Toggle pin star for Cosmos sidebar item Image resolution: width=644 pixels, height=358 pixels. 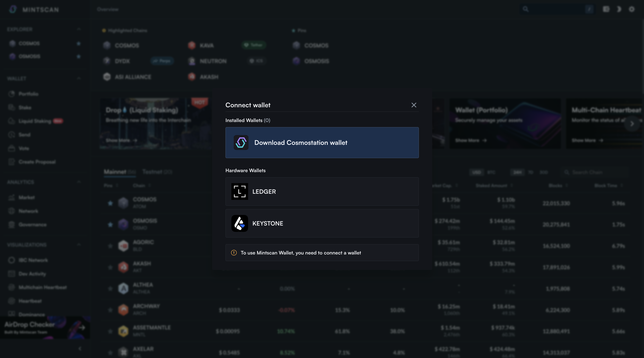coord(79,43)
